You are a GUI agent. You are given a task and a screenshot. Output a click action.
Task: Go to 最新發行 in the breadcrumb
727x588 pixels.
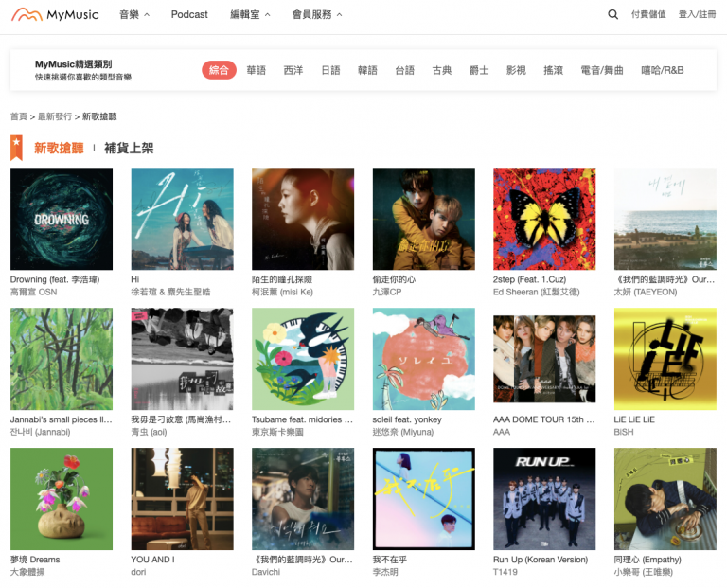click(55, 116)
